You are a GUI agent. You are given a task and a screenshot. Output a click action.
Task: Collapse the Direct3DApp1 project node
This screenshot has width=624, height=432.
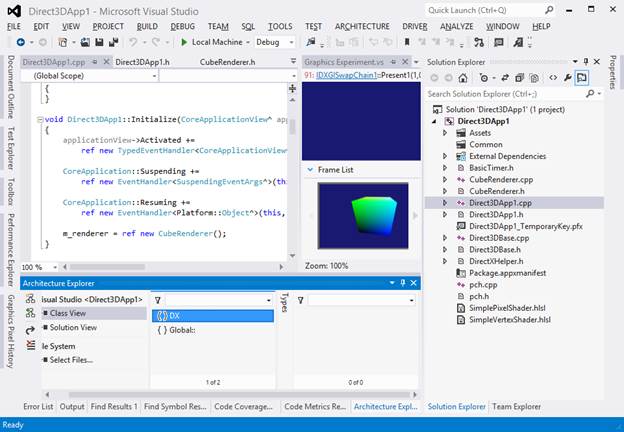click(435, 121)
